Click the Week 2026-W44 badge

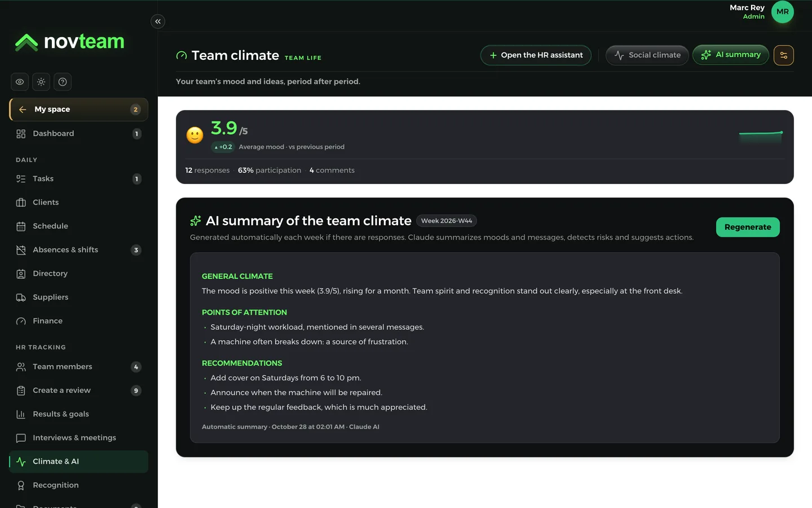tap(447, 221)
